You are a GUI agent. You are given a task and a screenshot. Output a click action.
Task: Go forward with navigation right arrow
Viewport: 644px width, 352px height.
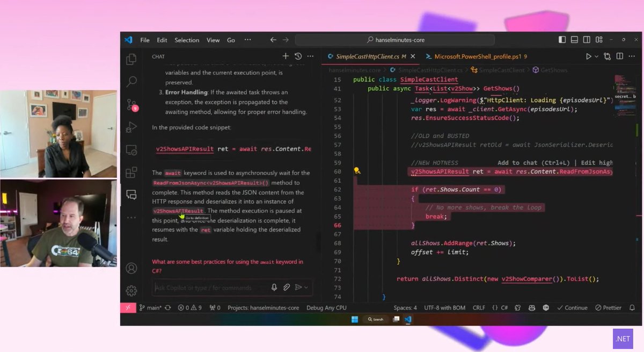pos(286,40)
